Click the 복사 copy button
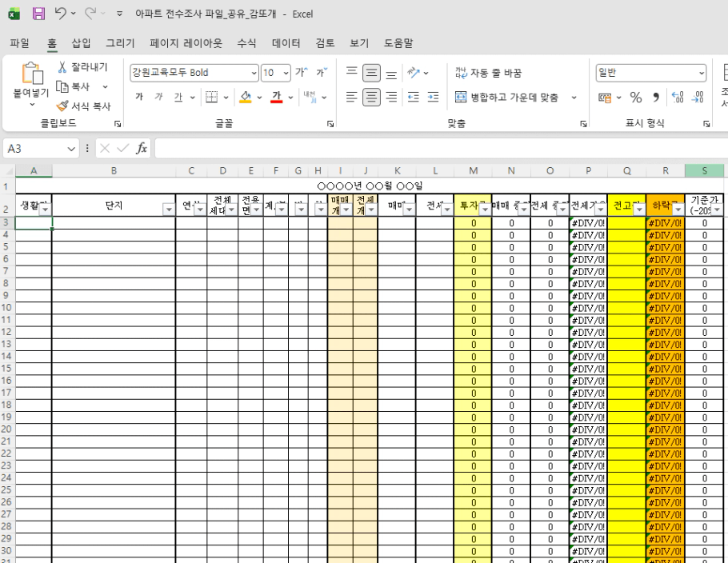 coord(79,86)
